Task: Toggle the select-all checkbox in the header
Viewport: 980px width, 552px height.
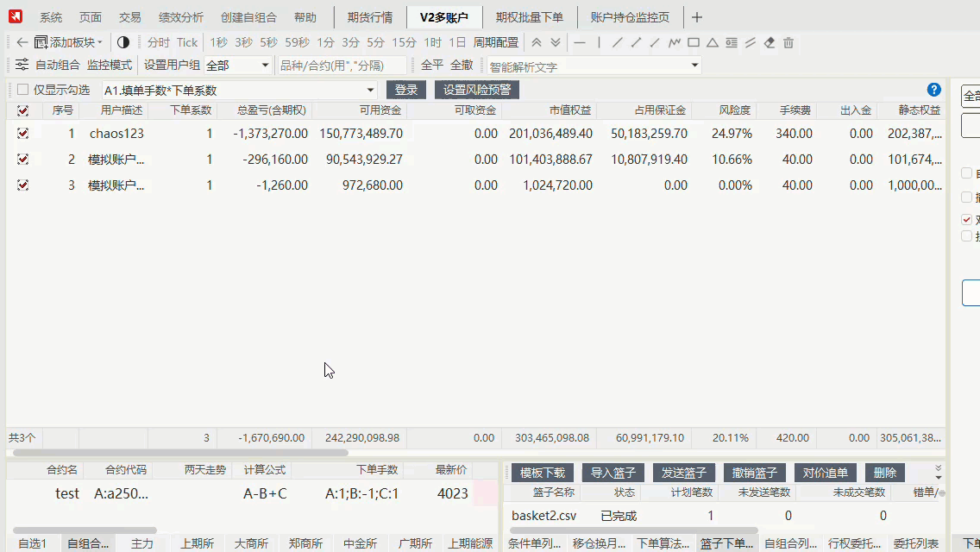Action: coord(22,110)
